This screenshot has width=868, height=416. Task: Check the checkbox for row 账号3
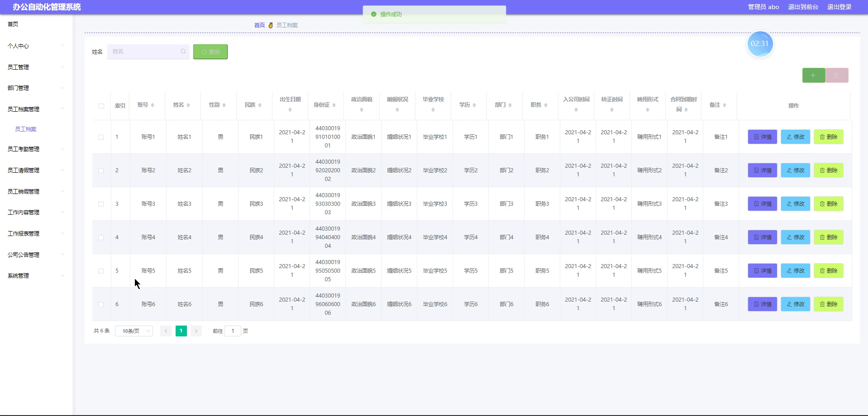[101, 204]
